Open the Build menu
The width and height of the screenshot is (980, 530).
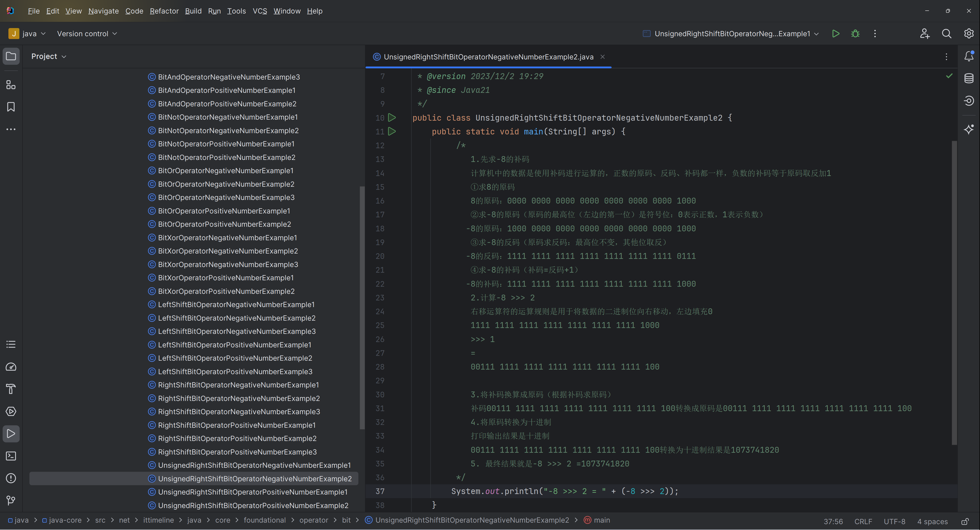tap(193, 11)
